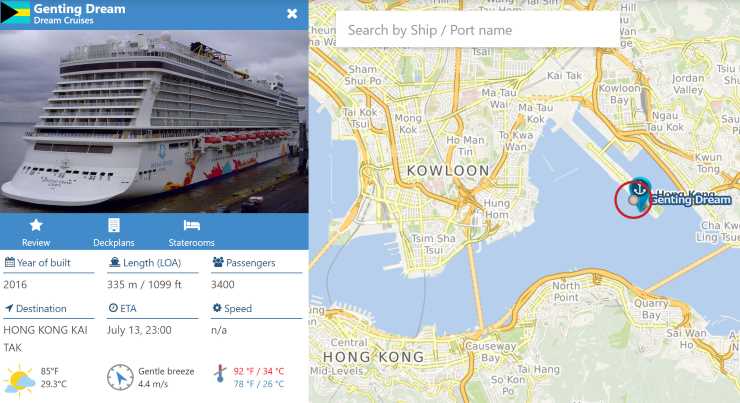740x403 pixels.
Task: Close the Genting Dream info panel
Action: point(292,14)
